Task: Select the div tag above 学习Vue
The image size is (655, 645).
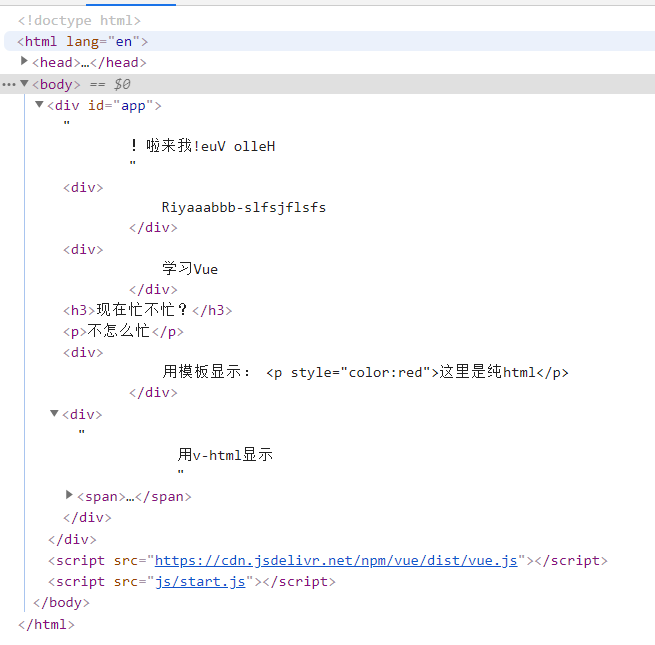Action: (x=83, y=249)
